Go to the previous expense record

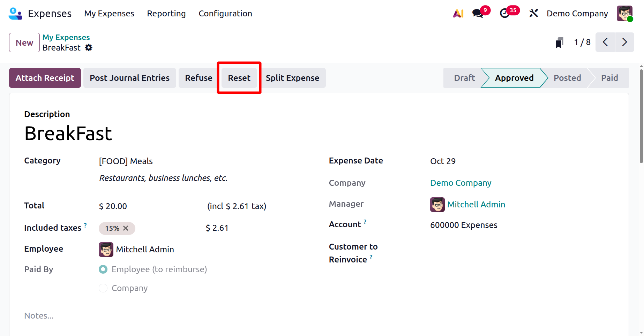(x=605, y=42)
